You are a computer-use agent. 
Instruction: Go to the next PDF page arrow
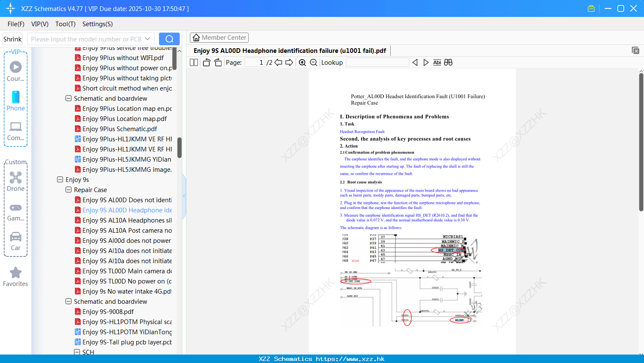(289, 63)
